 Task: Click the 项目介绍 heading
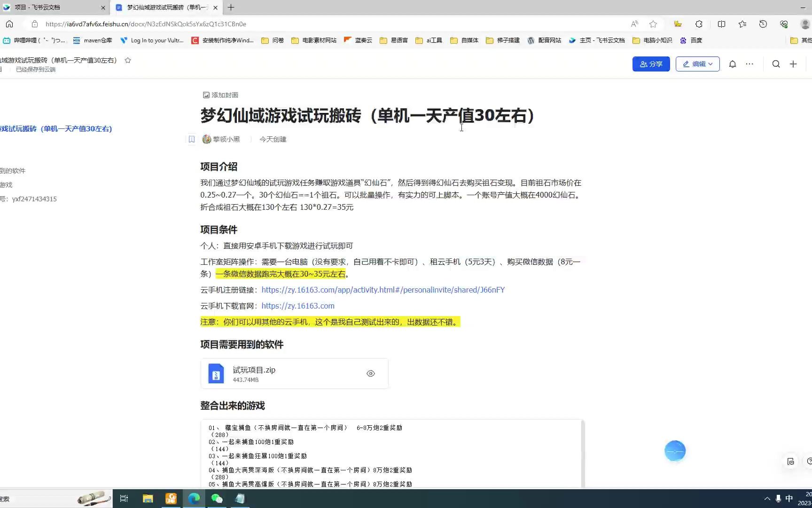click(x=219, y=167)
